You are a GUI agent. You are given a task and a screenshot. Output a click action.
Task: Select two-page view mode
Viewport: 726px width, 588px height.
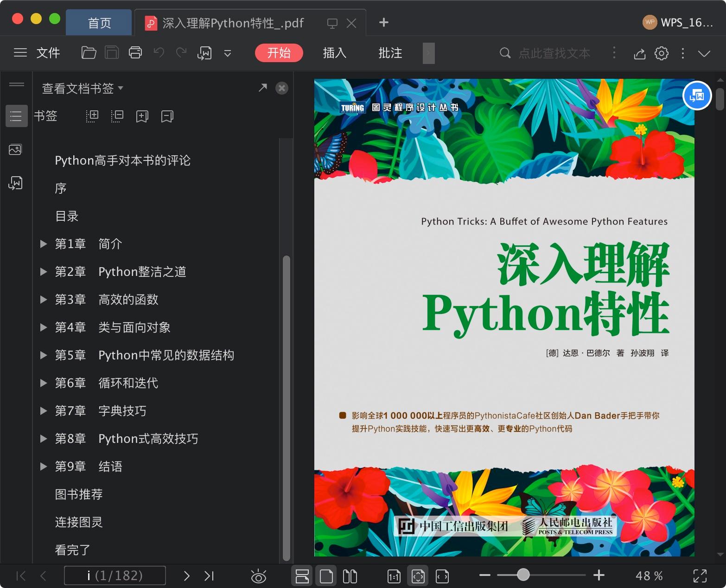click(x=350, y=576)
